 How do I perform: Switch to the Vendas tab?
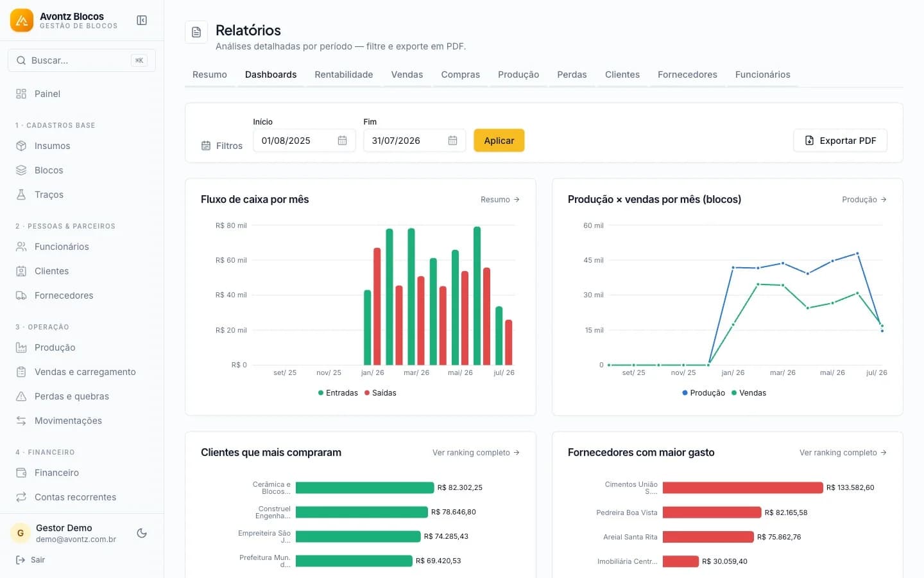click(407, 74)
